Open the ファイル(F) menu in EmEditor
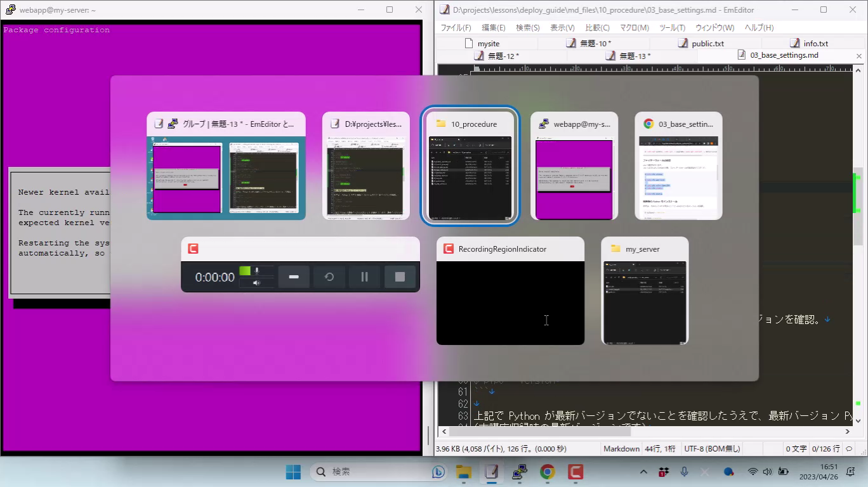868x487 pixels. (x=456, y=28)
